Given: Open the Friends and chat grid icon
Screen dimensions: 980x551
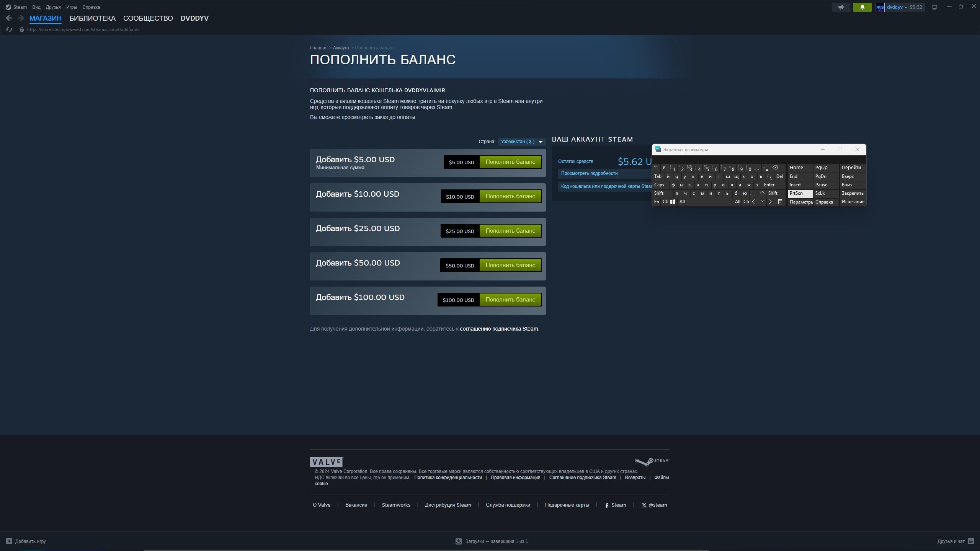Looking at the screenshot, I should [970, 541].
